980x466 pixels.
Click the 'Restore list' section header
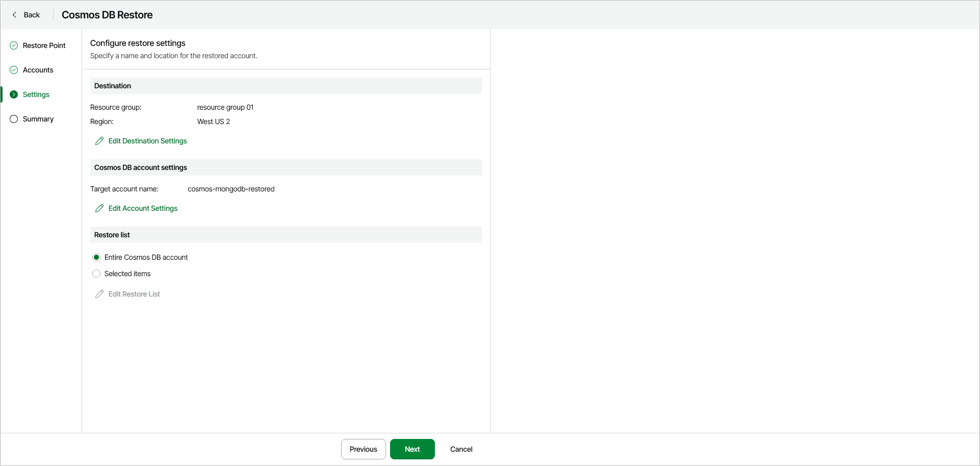pos(286,235)
